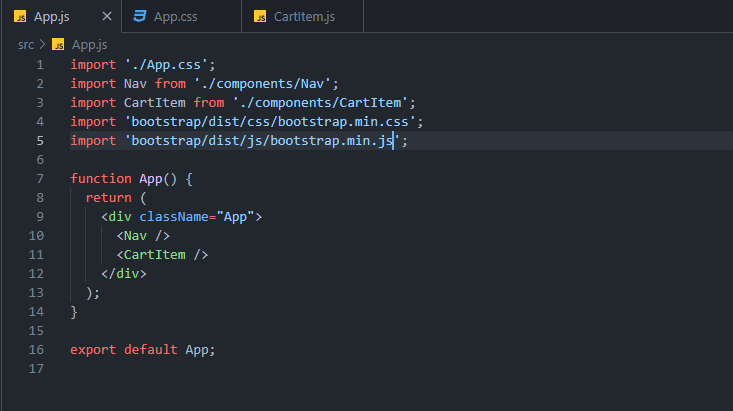Open the App.js breadcrumb dropdown
This screenshot has width=733, height=411.
[89, 45]
